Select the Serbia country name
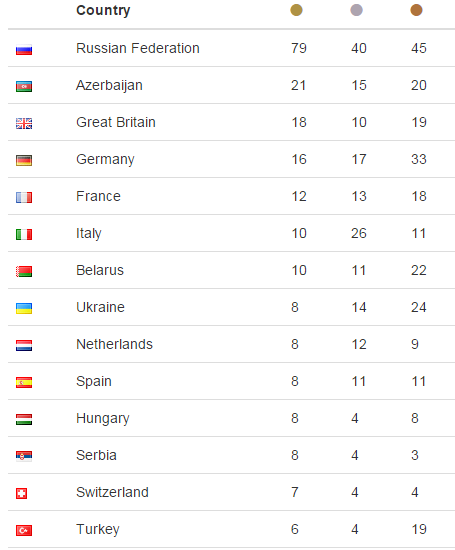This screenshot has height=550, width=455. tap(96, 455)
